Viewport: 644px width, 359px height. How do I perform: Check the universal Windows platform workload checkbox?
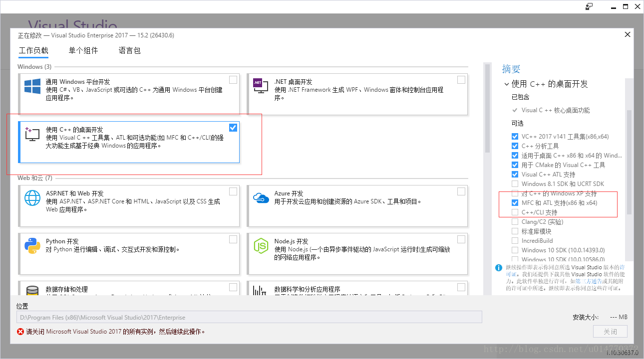233,80
